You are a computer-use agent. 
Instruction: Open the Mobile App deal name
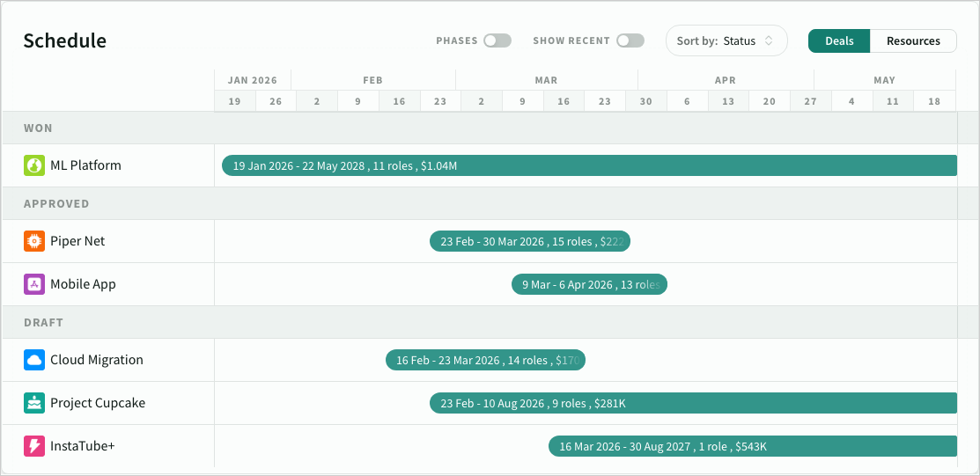click(x=83, y=284)
